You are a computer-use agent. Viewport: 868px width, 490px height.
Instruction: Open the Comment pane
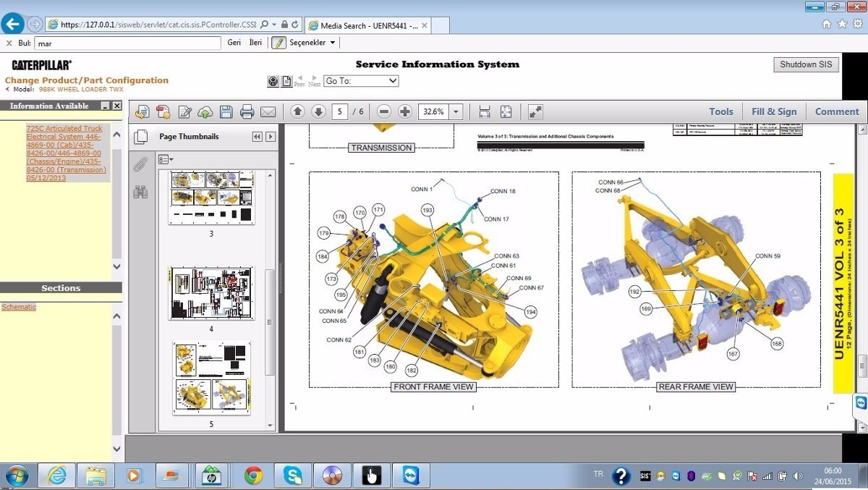837,111
